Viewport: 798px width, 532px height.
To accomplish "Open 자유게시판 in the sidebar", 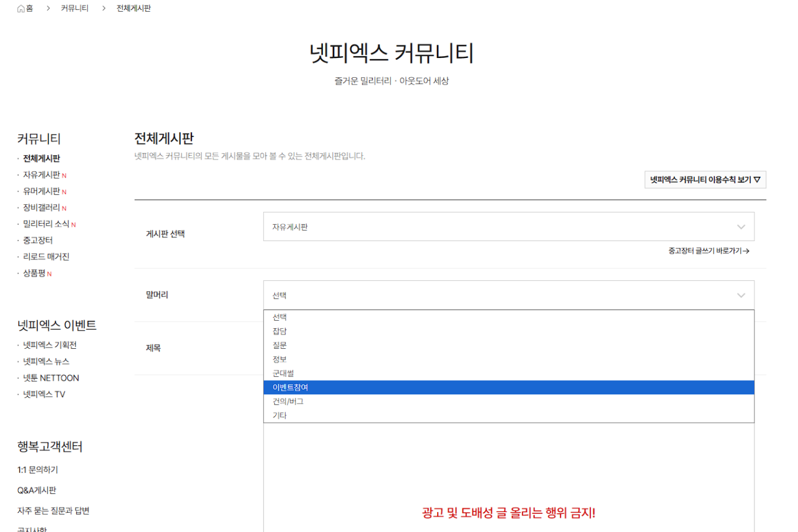I will pos(41,175).
